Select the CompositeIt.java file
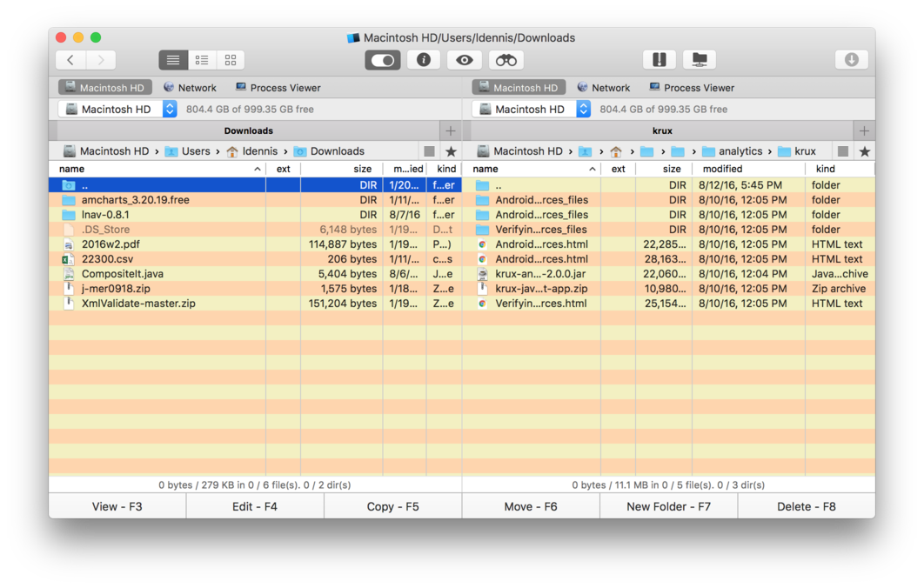The image size is (924, 588). (x=255, y=273)
